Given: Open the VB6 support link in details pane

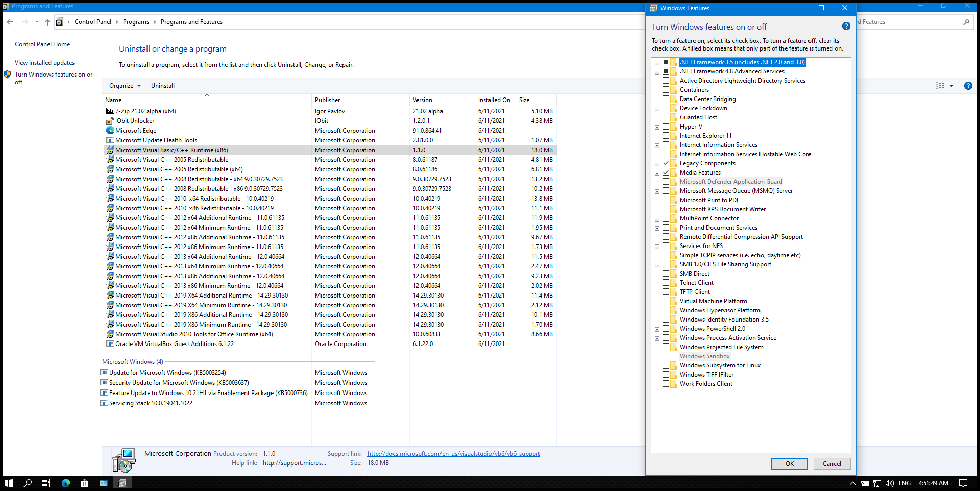Looking at the screenshot, I should (x=454, y=453).
